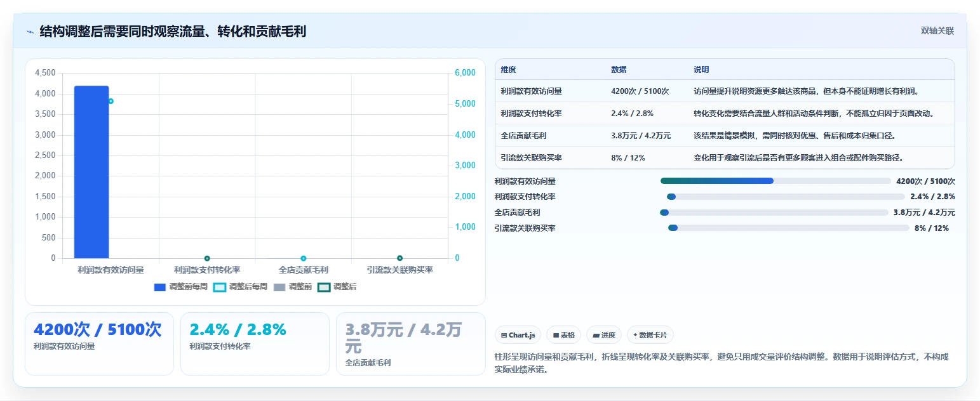Screen dimensions: 980x401
Task: Click the 双轴关联 label in header
Action: coord(937,31)
